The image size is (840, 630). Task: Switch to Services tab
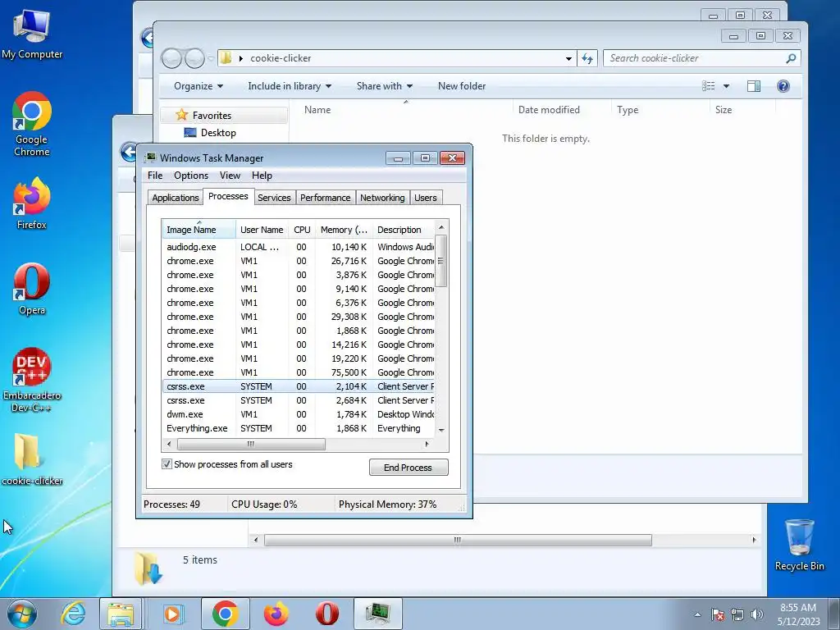tap(274, 198)
